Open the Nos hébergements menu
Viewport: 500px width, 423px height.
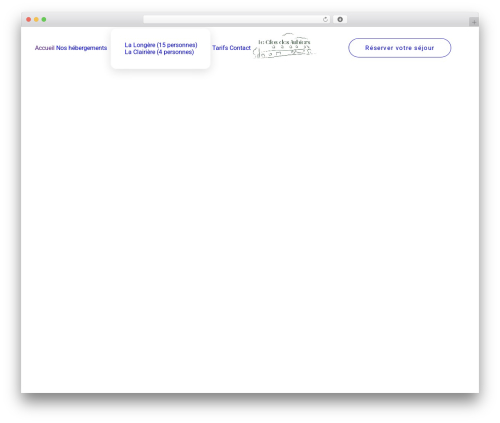click(82, 48)
